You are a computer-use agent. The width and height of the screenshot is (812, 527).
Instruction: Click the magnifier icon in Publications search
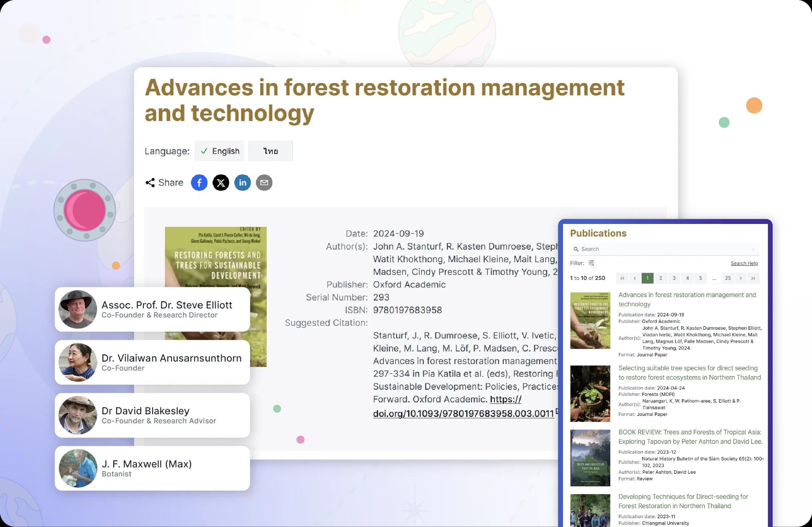point(576,249)
